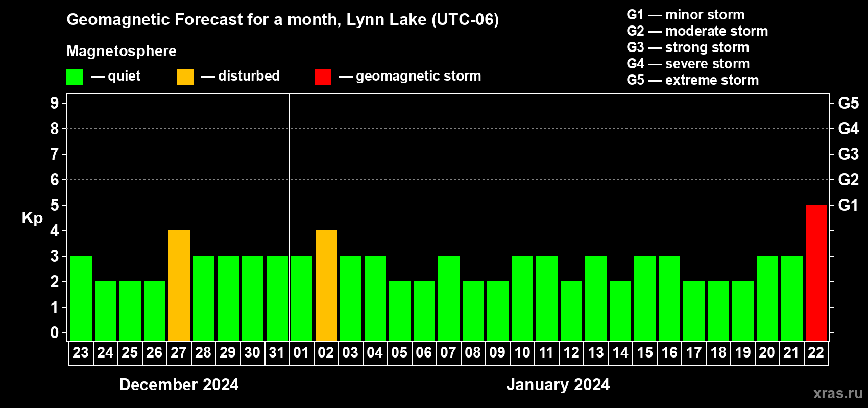Click the 'G5 — extreme storm' legend line
This screenshot has height=408, width=868.
tap(693, 80)
